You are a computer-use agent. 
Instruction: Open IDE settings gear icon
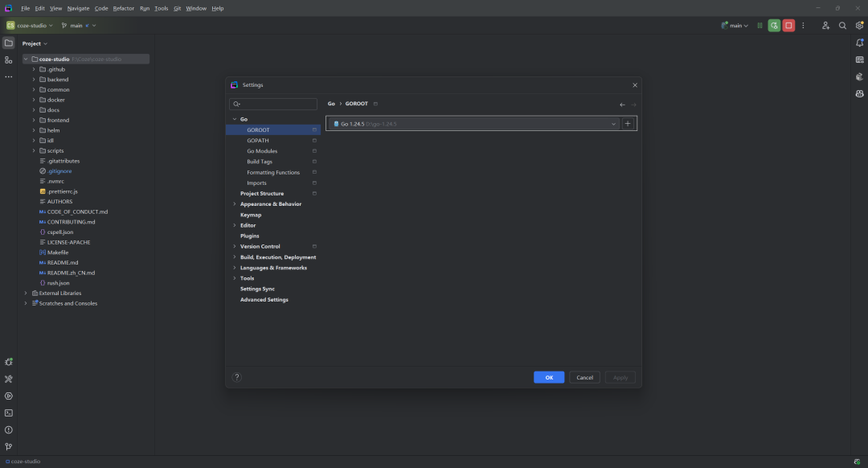click(859, 26)
